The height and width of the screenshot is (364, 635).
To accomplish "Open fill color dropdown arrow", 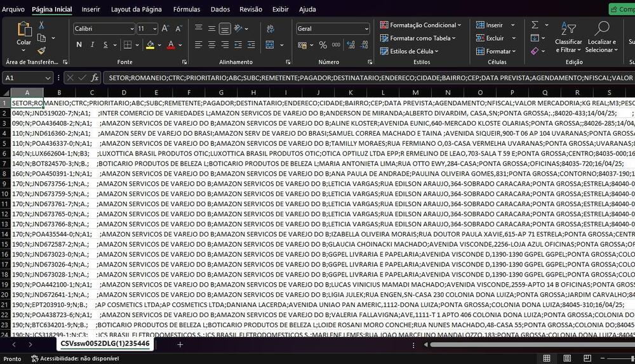I will [159, 45].
